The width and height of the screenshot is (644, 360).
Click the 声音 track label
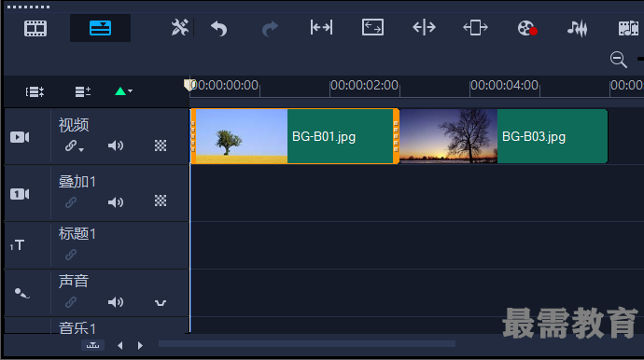[74, 282]
